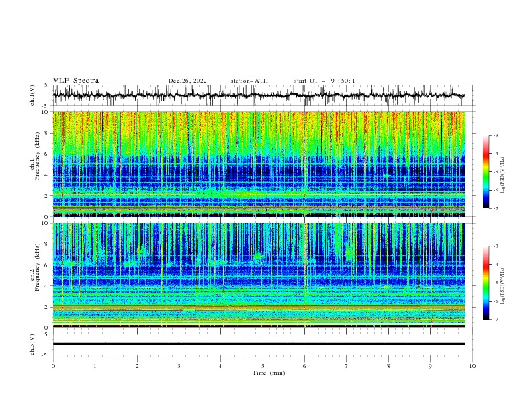Click the time axis tick label '7'

click(x=347, y=366)
